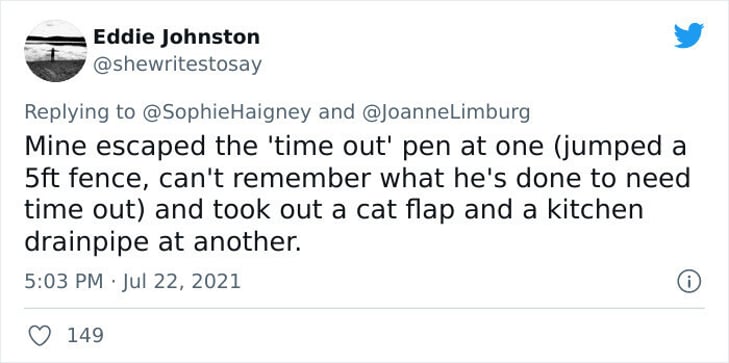Viewport: 729px width, 363px height.
Task: Click the divider line above the likes
Action: 364,308
